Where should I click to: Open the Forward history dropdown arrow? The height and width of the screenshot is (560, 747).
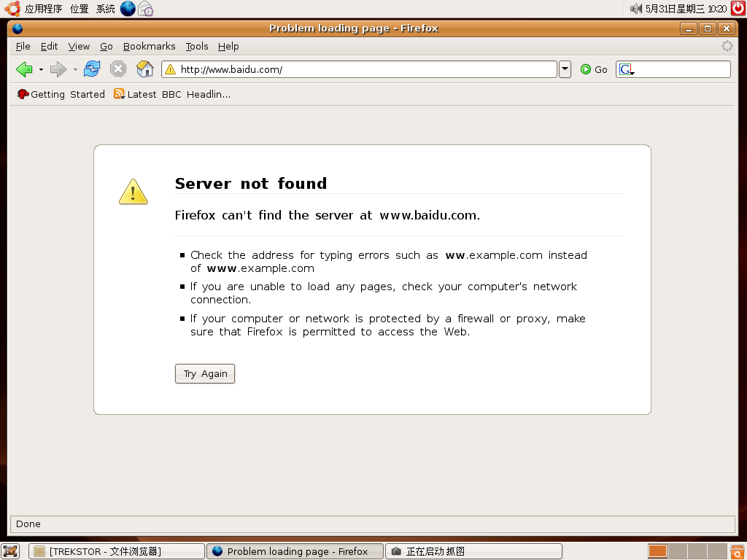pyautogui.click(x=75, y=69)
